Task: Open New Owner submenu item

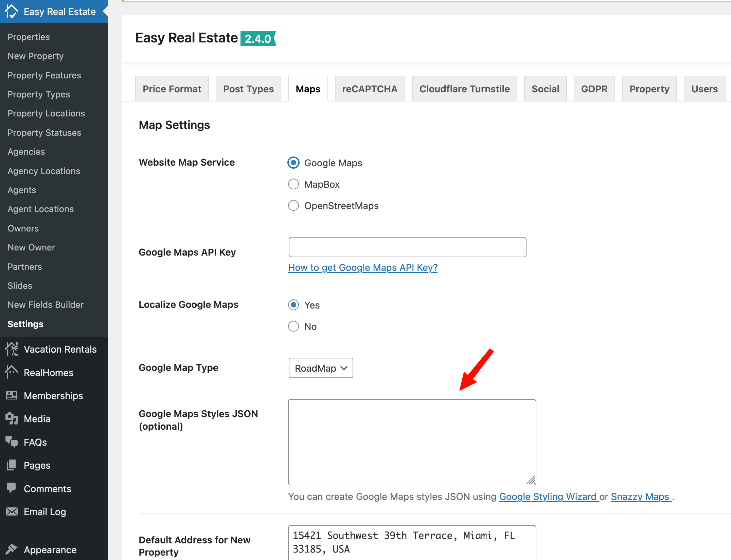Action: (31, 247)
